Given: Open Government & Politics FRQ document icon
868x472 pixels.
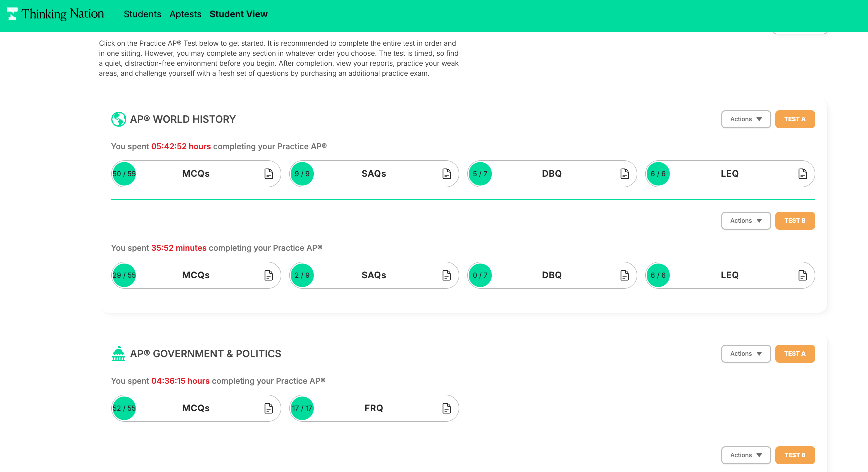Looking at the screenshot, I should tap(447, 408).
